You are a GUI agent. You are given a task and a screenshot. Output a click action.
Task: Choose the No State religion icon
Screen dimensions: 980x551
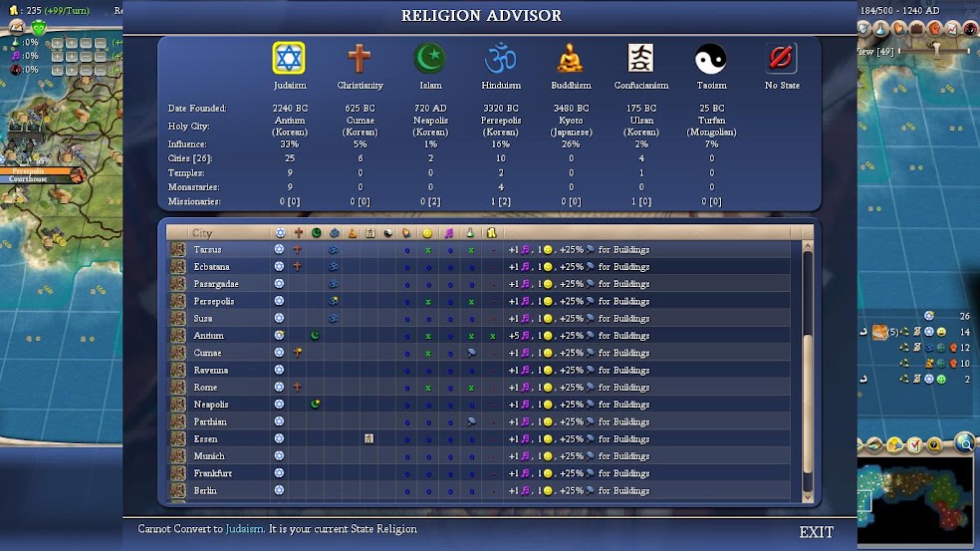click(781, 58)
